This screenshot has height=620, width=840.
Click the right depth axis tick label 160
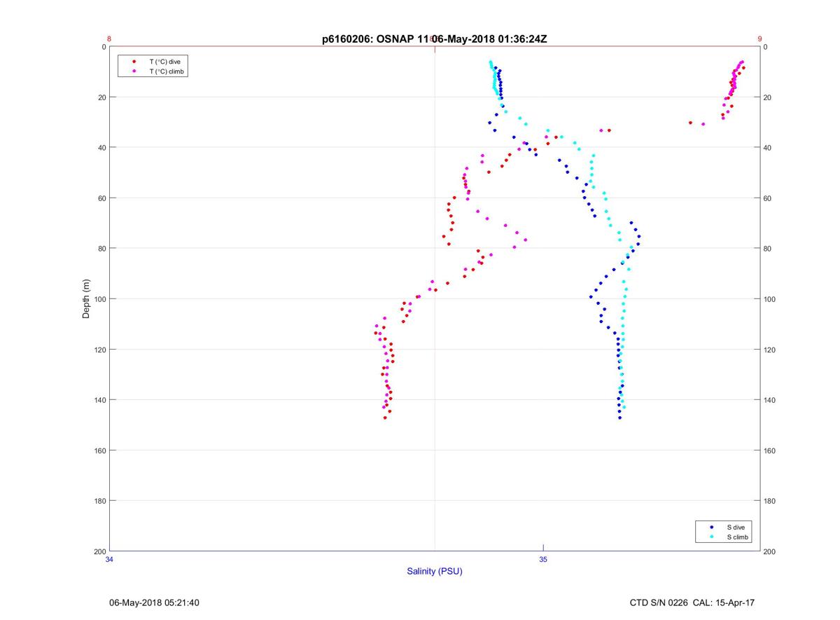coord(769,450)
